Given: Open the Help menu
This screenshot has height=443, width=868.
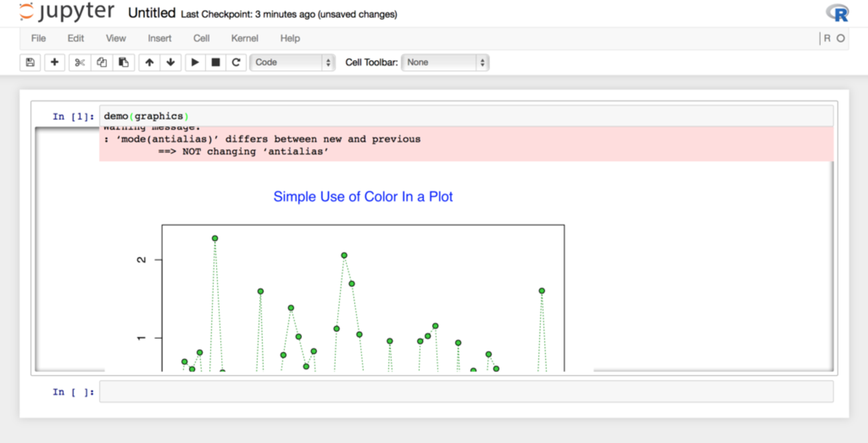Looking at the screenshot, I should tap(290, 38).
